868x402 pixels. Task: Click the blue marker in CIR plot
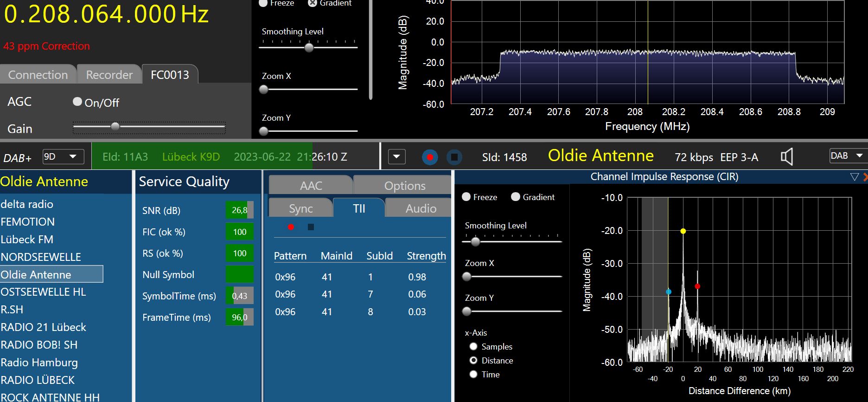(669, 292)
